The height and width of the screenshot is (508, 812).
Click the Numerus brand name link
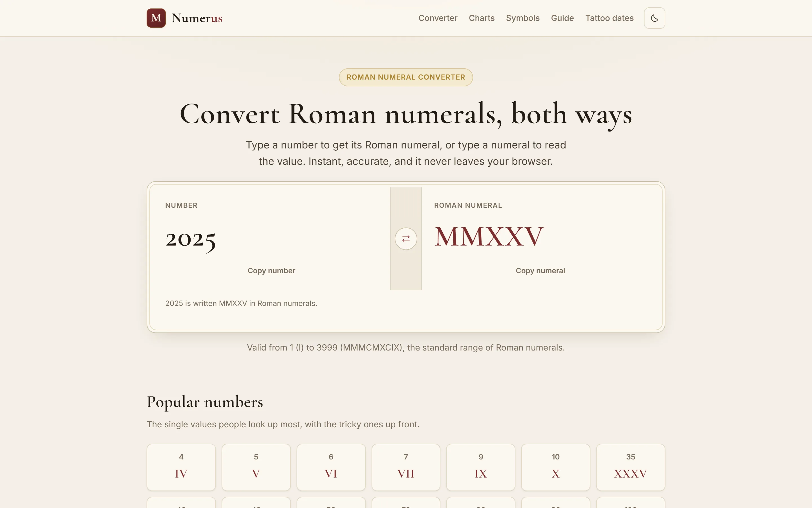[197, 18]
